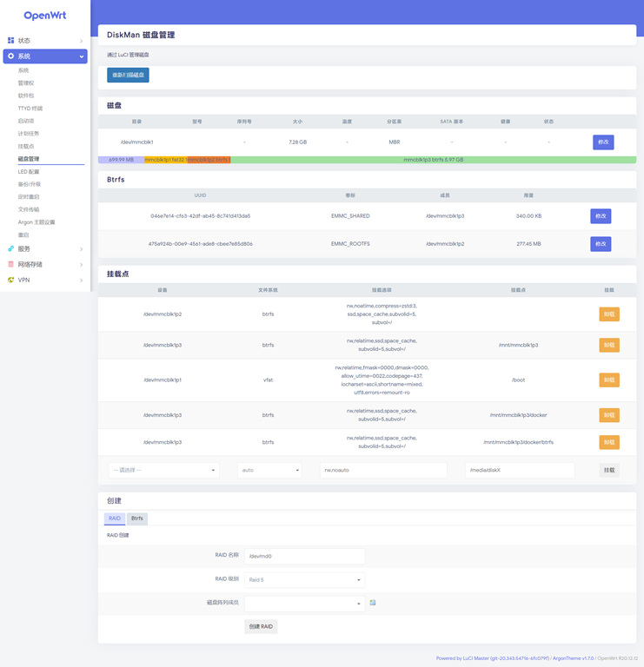Viewport: 644px width, 667px height.
Task: Click the RAID 名称 input field
Action: 304,556
